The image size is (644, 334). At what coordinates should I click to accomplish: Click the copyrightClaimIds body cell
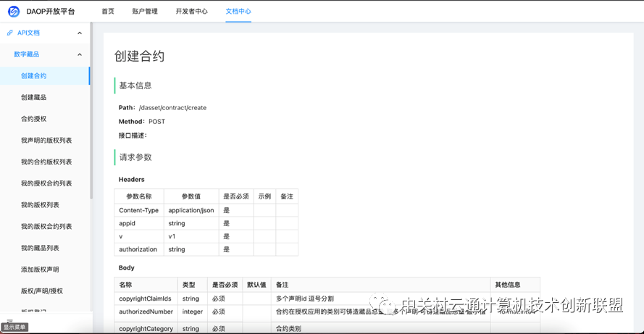pyautogui.click(x=146, y=298)
